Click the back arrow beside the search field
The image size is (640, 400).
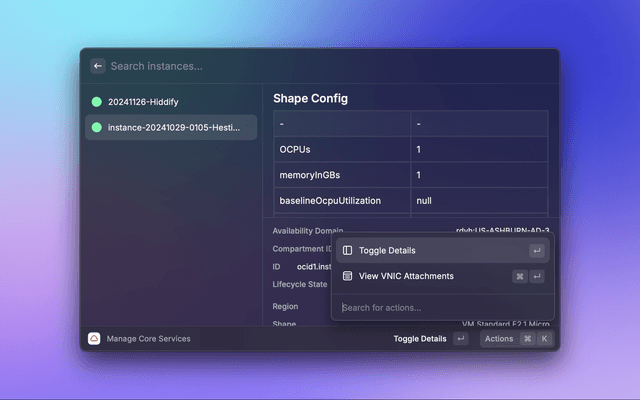98,66
